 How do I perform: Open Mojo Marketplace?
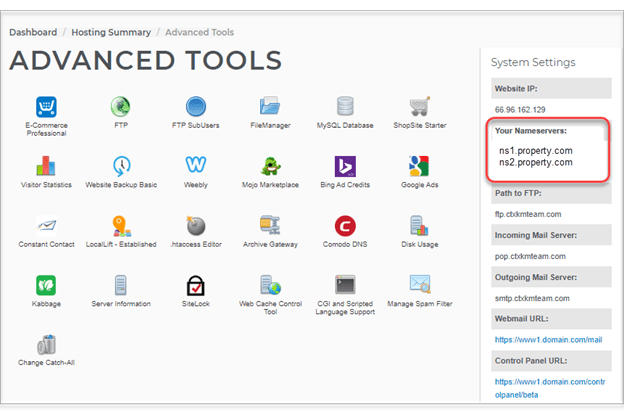270,166
